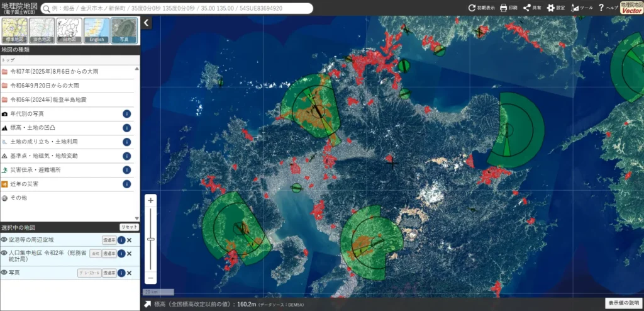Select the English base map

point(97,30)
